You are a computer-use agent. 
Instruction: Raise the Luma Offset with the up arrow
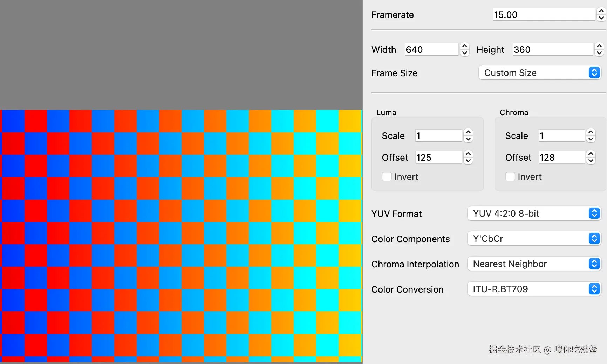coord(468,154)
